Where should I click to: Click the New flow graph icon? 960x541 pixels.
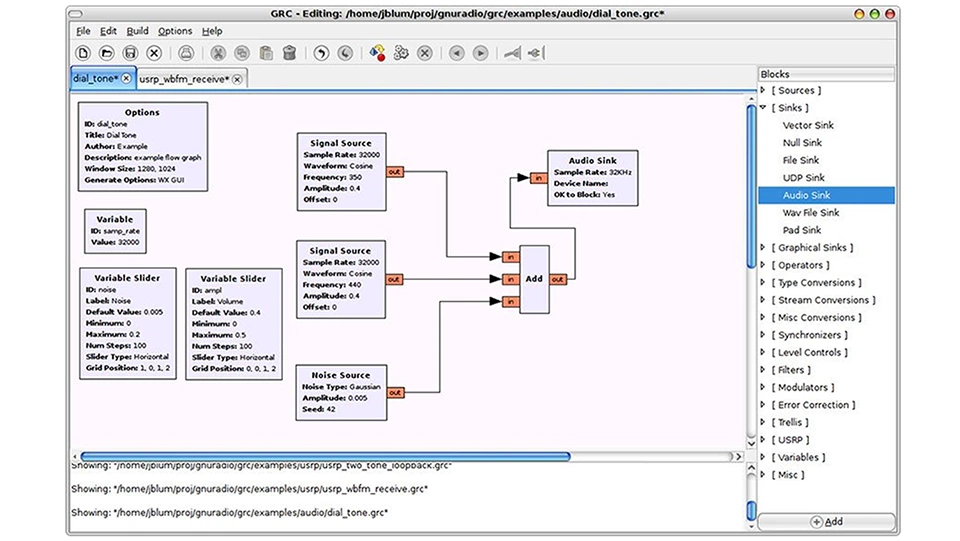pyautogui.click(x=82, y=53)
